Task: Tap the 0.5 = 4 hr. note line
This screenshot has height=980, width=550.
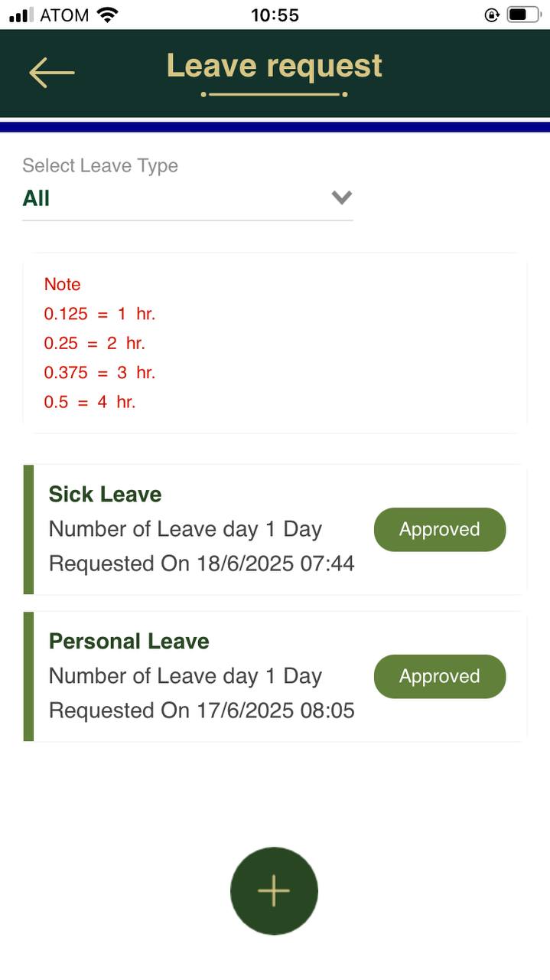Action: [89, 402]
